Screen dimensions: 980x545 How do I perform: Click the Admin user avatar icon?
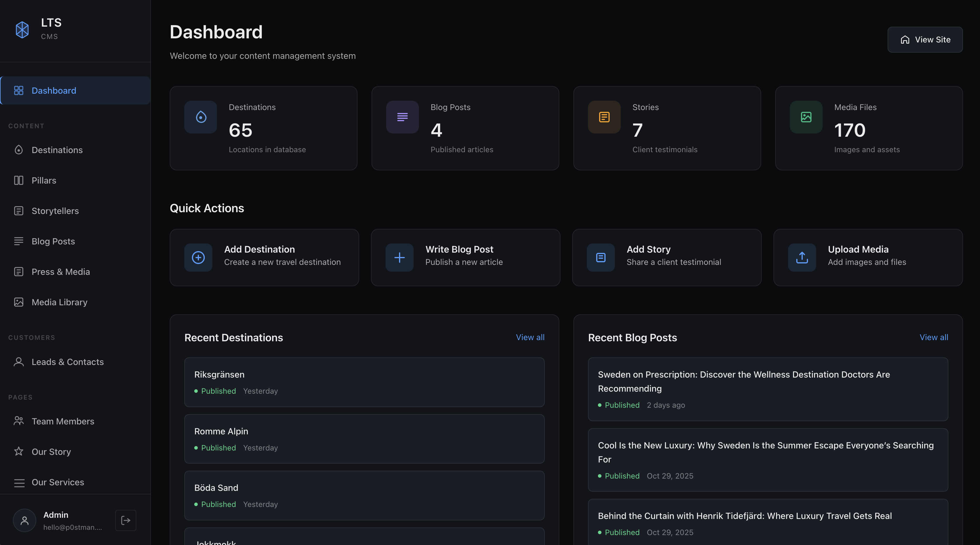click(x=25, y=520)
